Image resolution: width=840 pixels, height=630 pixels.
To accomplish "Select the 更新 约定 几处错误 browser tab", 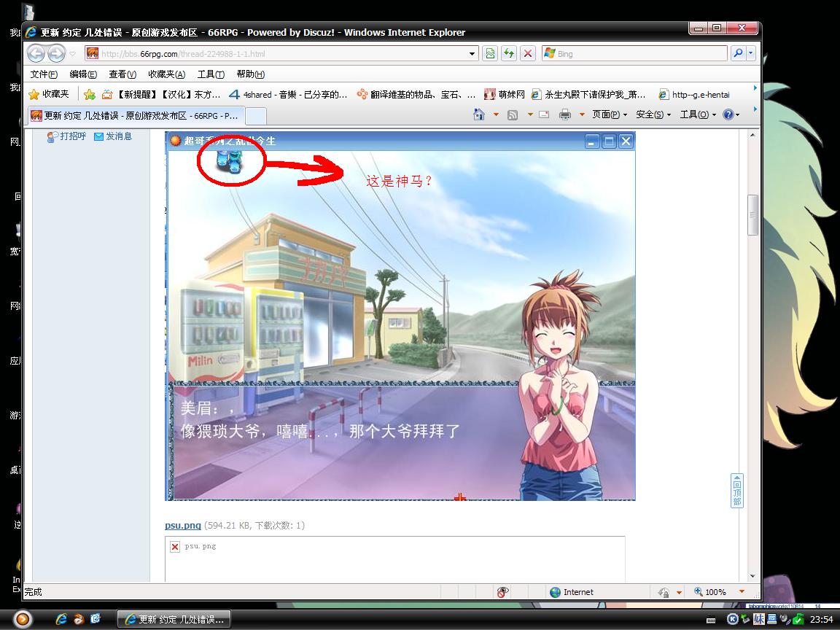I will coord(136,115).
